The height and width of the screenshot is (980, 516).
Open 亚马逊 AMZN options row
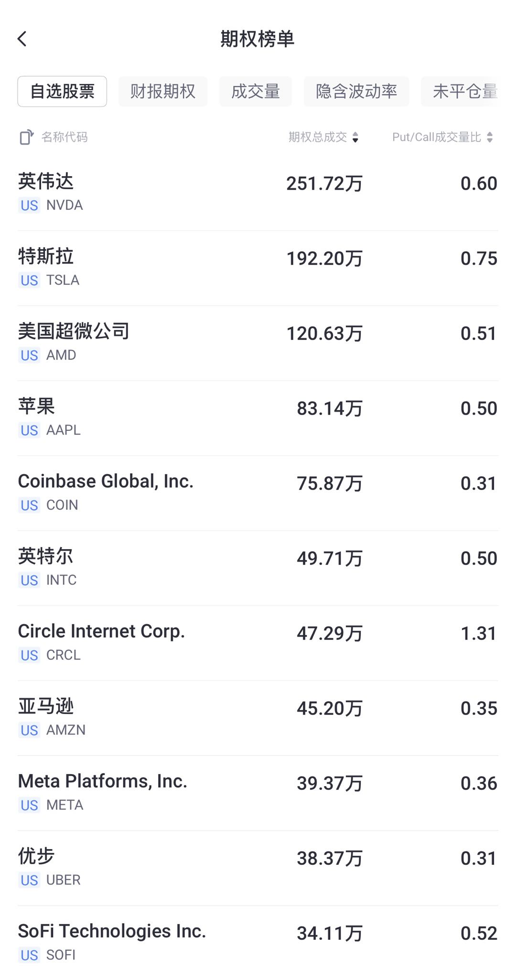pos(258,718)
